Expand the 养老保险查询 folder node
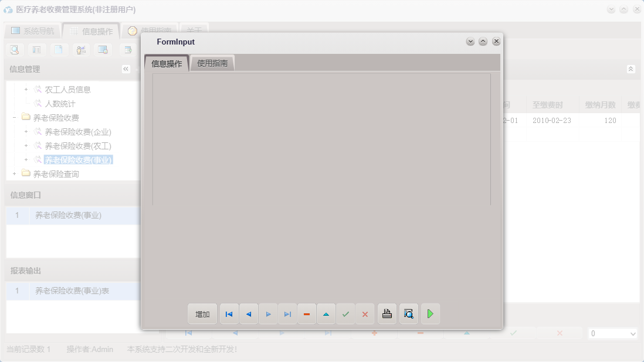 click(x=15, y=174)
